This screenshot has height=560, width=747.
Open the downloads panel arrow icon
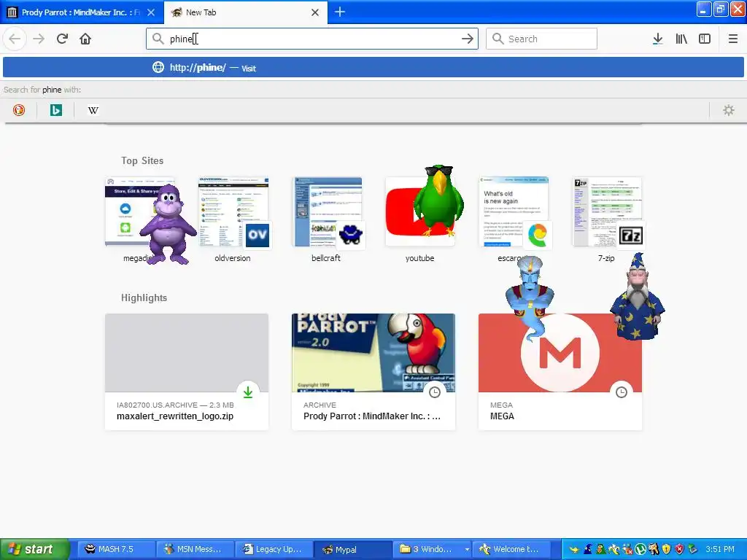[658, 39]
